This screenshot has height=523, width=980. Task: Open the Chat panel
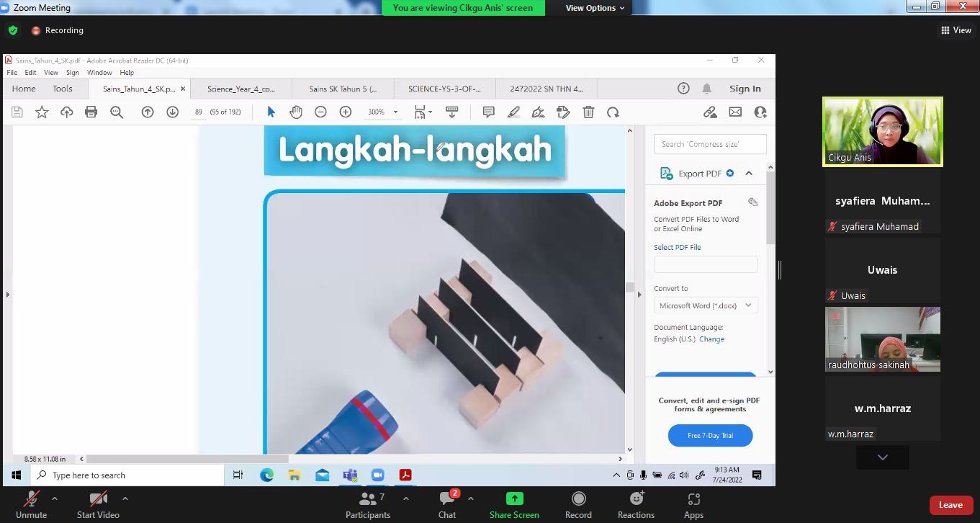click(447, 504)
